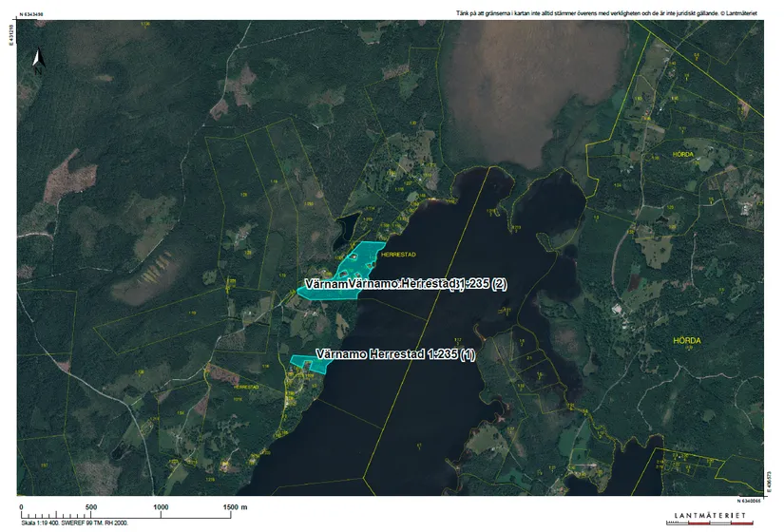Click the 0 mark on scale bar
Screen dimensions: 784x532
coord(22,507)
